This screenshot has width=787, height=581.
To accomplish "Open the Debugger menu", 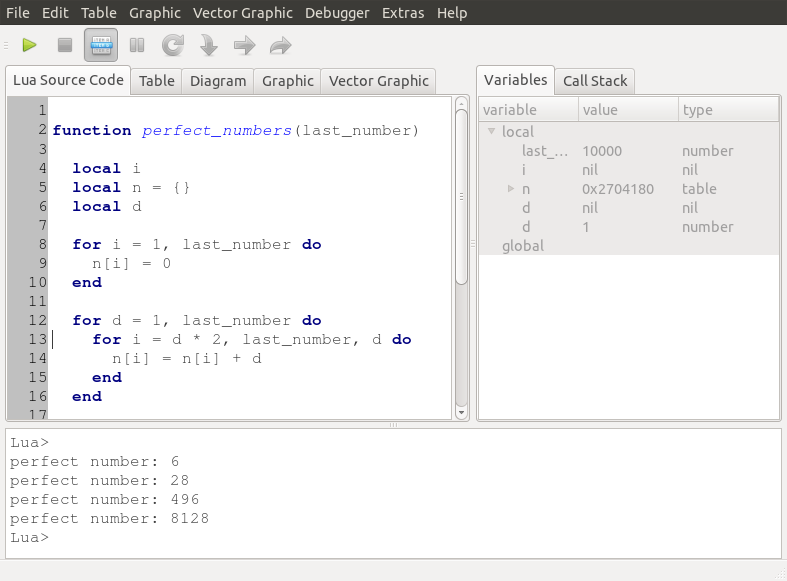I will (337, 13).
